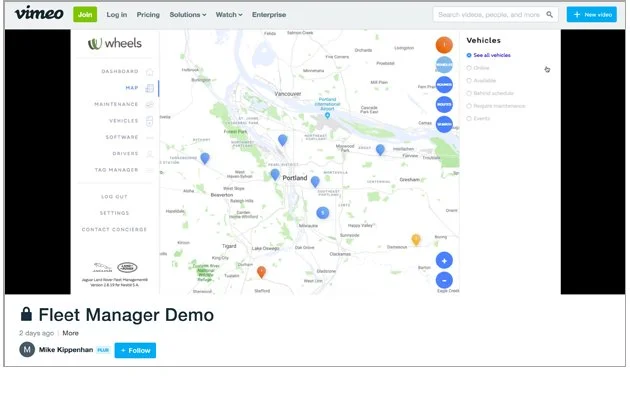Open the Dashboard menu item
This screenshot has width=630, height=400.
pyautogui.click(x=120, y=71)
